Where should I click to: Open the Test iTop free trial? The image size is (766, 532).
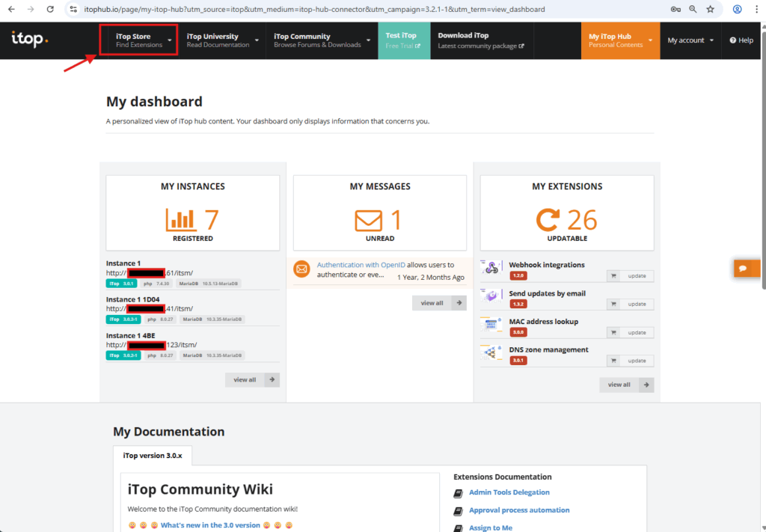403,40
